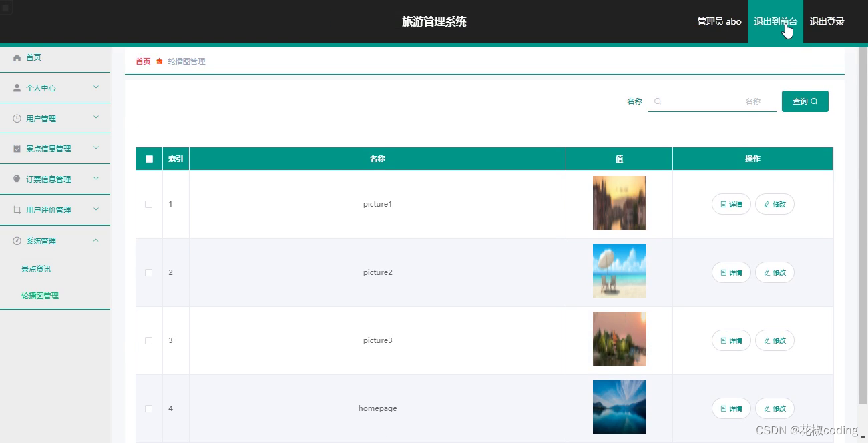Toggle the select-all checkbox in table header
The height and width of the screenshot is (443, 868).
[149, 159]
